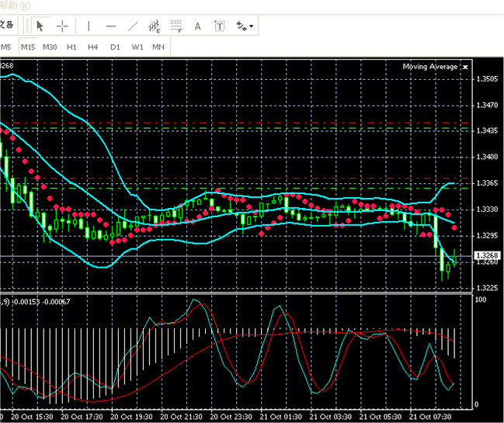The height and width of the screenshot is (423, 504).
Task: Select the cursor arrow tool
Action: pos(40,26)
